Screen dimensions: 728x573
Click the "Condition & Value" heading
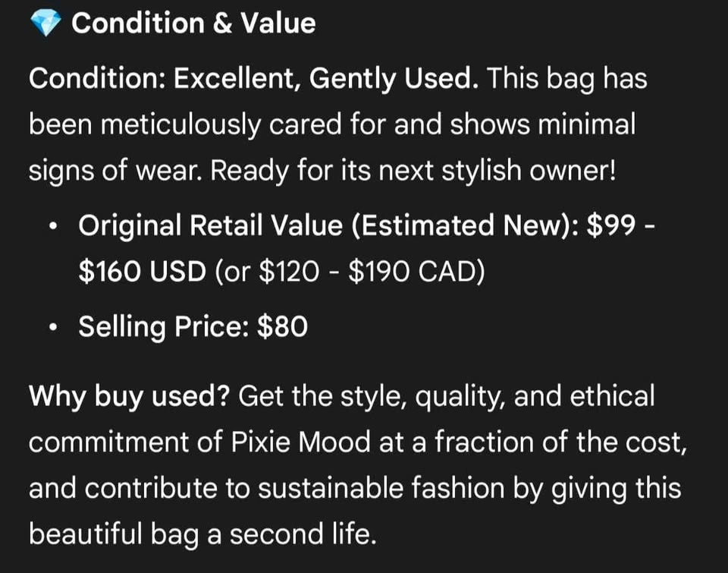click(x=193, y=24)
